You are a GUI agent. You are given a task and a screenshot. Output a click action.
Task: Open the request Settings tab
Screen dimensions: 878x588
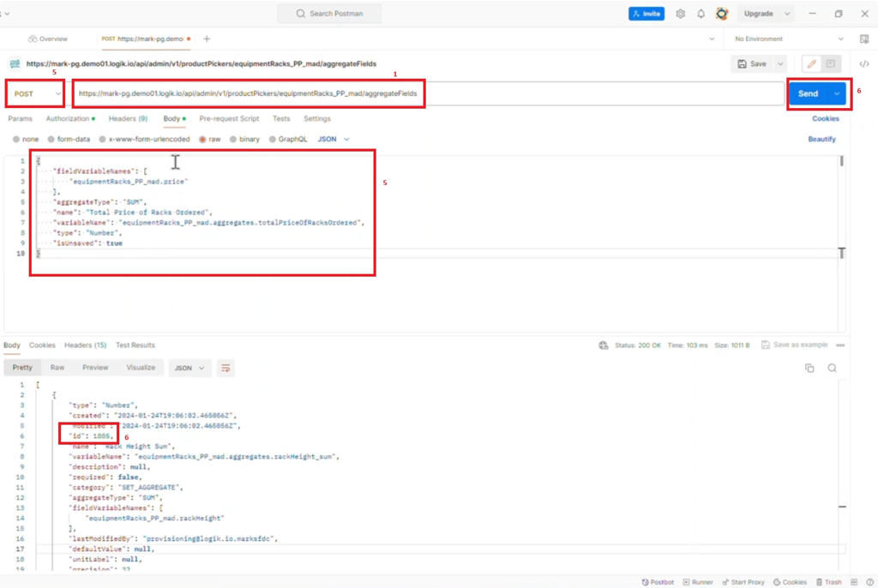317,119
